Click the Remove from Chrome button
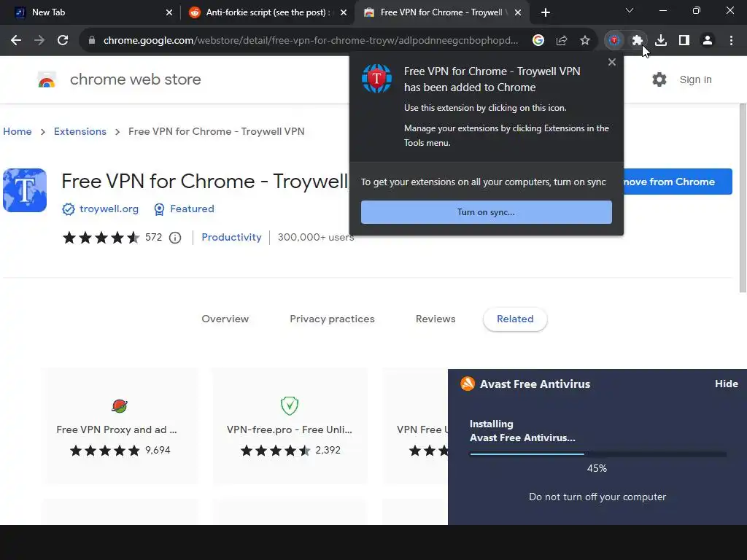 678,182
